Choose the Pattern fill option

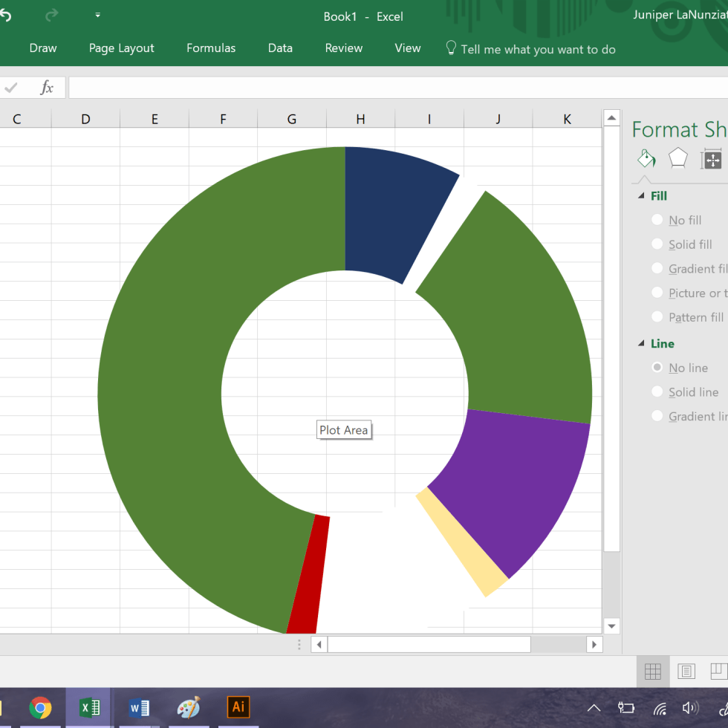[657, 316]
